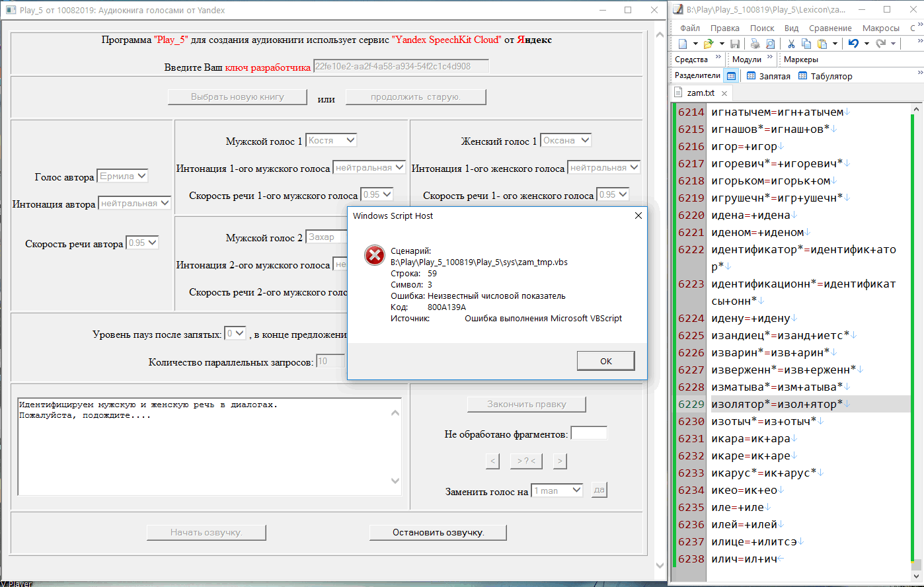
Task: Click the Cut scissors icon
Action: 790,44
